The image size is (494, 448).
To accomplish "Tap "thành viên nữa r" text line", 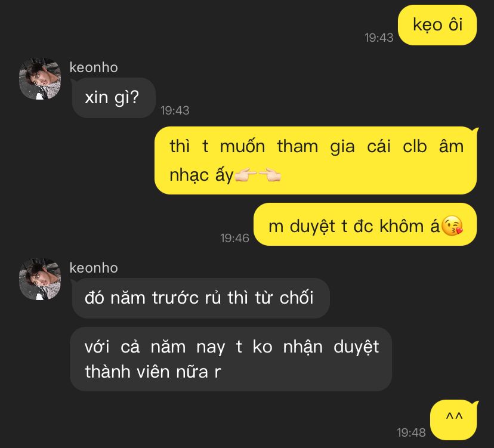I will [153, 372].
